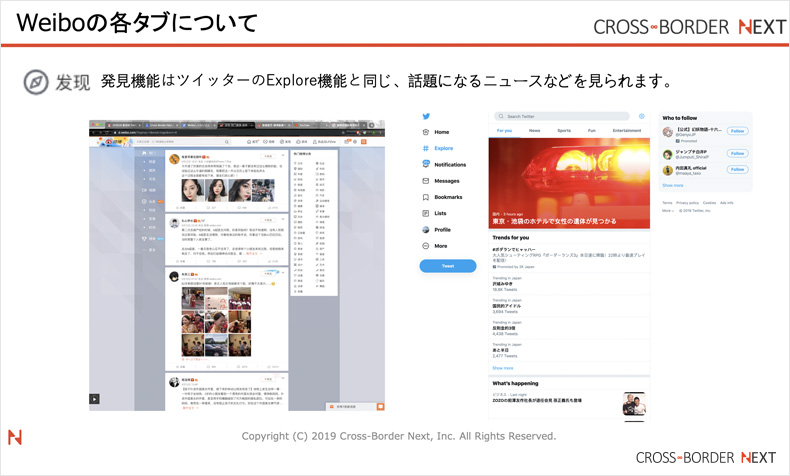Click Show more under Trends for you

503,368
